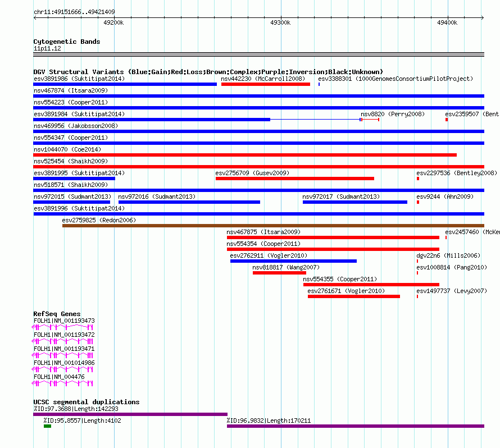Select the red esv2756709 (Gusev2009) bar

point(294,179)
